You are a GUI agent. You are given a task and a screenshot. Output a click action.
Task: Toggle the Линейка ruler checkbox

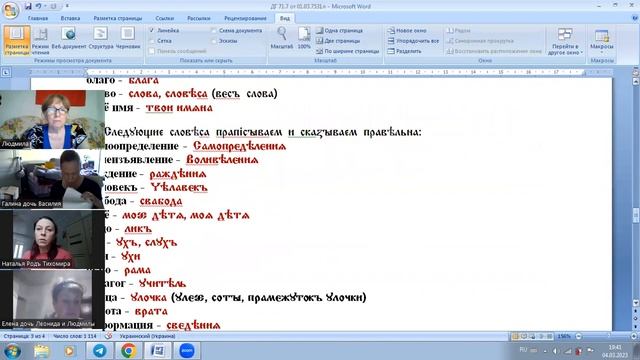[152, 31]
